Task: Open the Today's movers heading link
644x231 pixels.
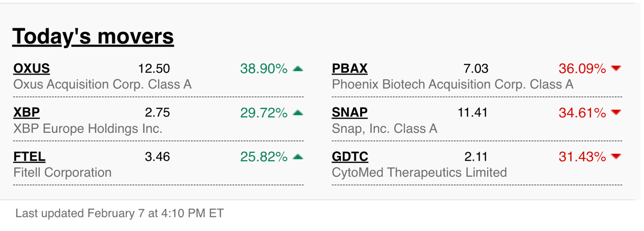Action: pos(93,36)
